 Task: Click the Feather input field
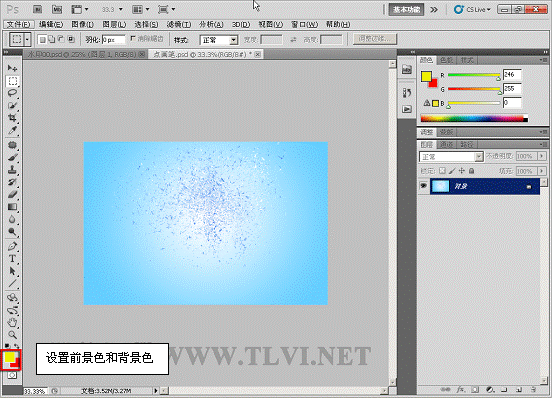coord(113,40)
